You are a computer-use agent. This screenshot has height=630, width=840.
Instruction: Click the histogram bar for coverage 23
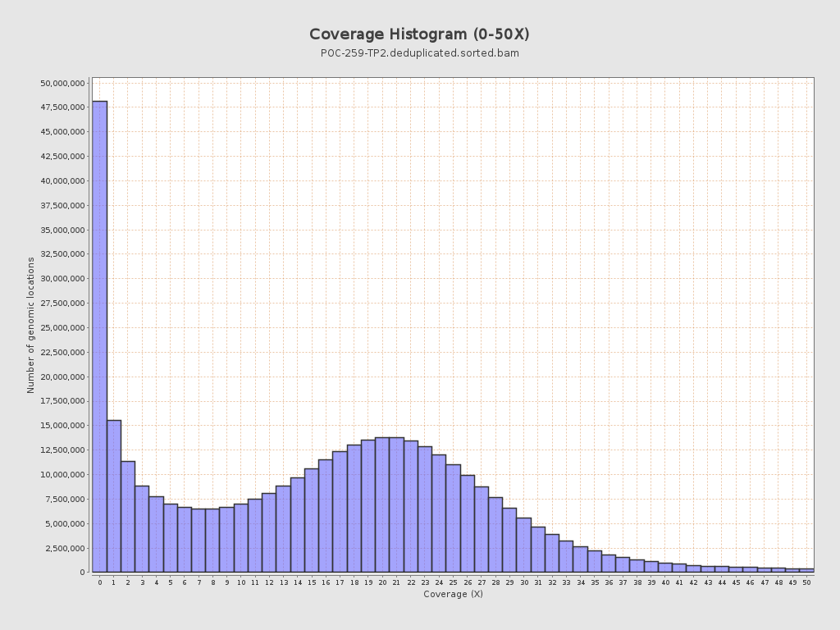pos(425,509)
